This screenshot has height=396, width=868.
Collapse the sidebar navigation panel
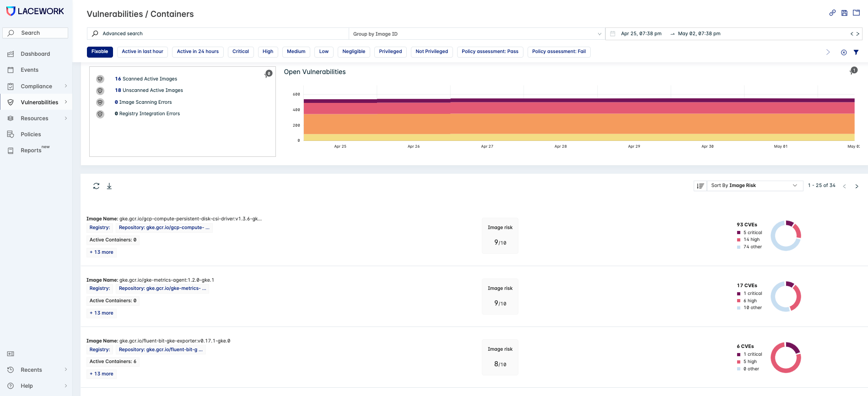click(11, 354)
